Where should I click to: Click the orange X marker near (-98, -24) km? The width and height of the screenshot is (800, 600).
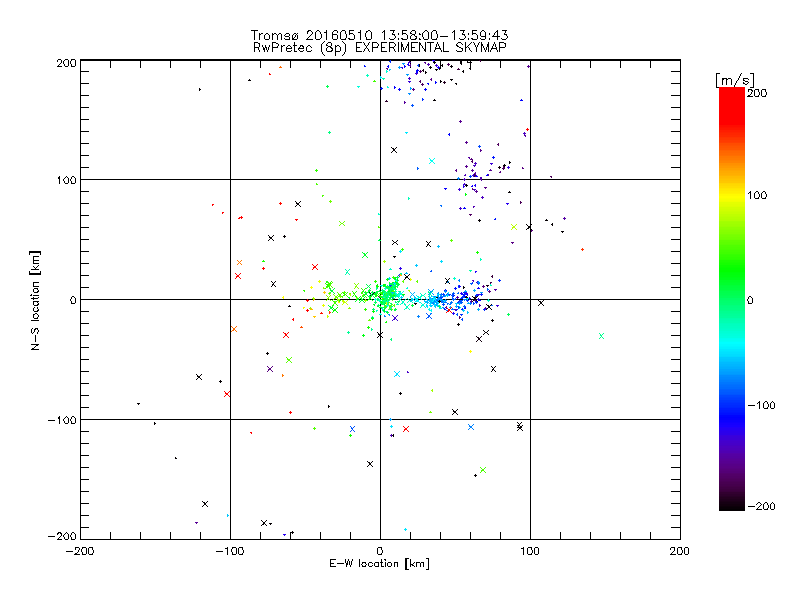click(234, 329)
